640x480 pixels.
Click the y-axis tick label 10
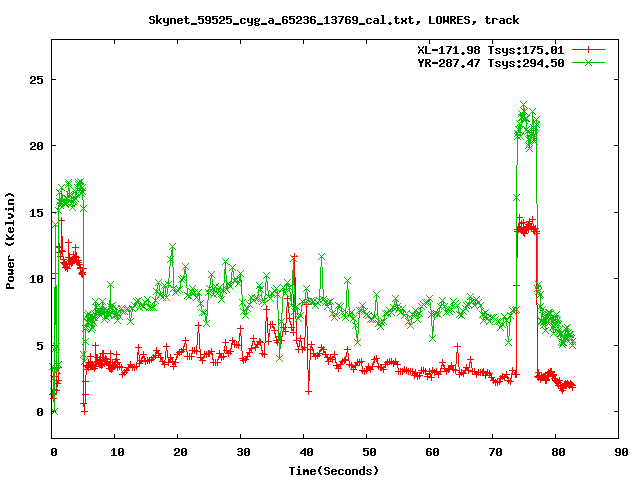pos(36,279)
